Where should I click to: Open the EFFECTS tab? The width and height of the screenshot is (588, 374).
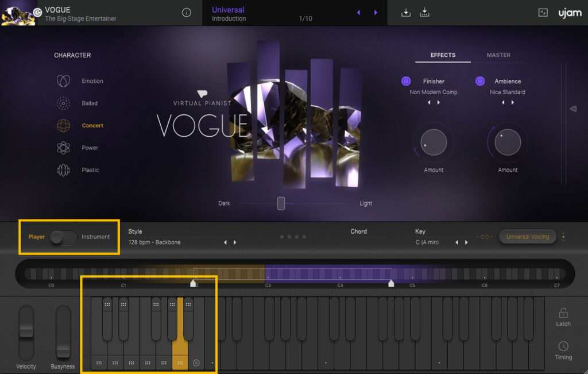click(442, 55)
